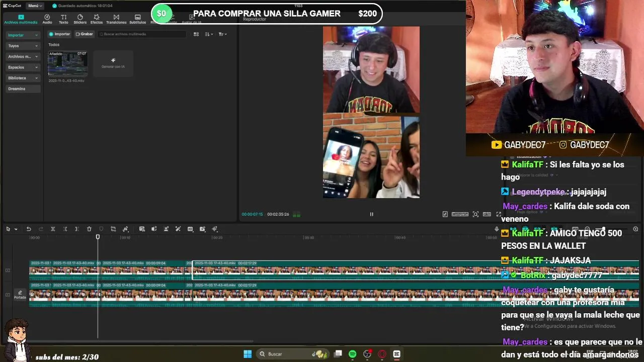The image size is (644, 362).
Task: Delete left of playhead trim tool
Action: (65, 229)
